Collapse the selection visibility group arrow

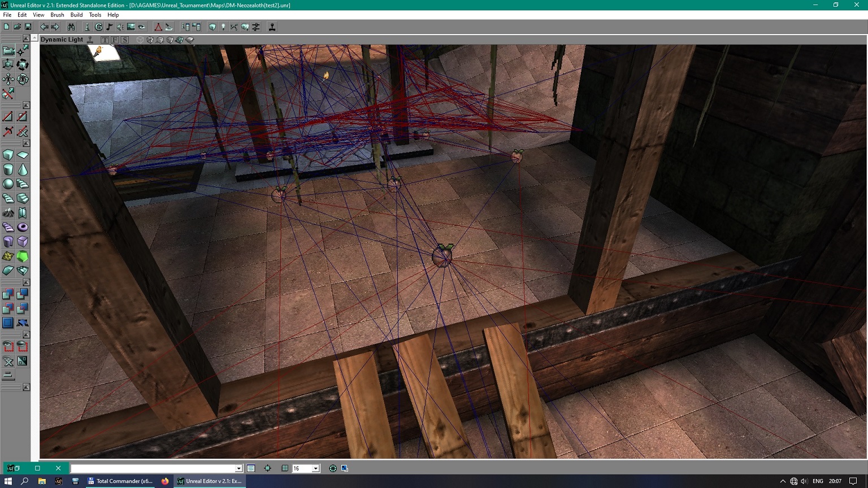tap(26, 335)
